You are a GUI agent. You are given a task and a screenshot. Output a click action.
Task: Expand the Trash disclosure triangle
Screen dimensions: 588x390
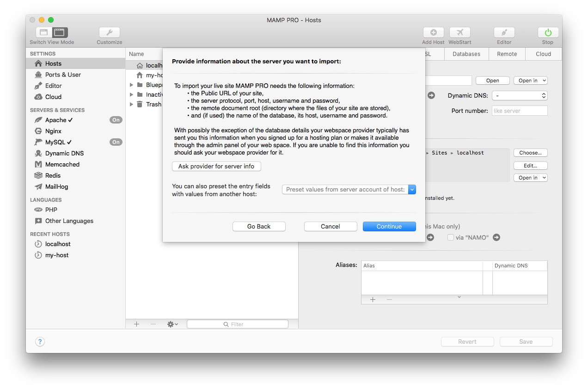pos(131,104)
